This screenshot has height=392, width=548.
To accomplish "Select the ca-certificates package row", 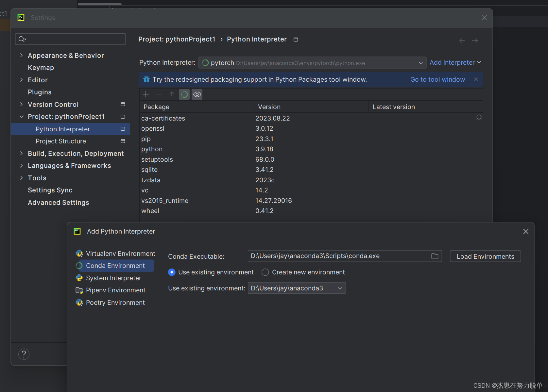I will coord(311,118).
